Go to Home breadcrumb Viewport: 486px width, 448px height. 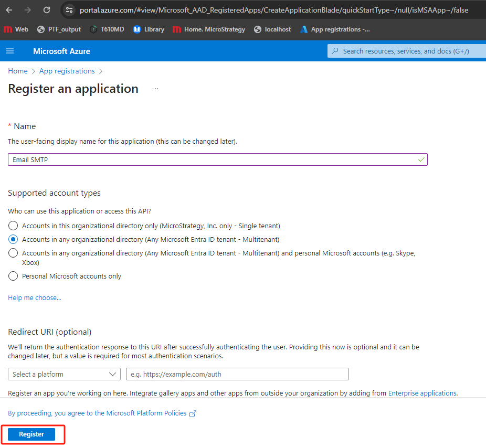pyautogui.click(x=18, y=71)
